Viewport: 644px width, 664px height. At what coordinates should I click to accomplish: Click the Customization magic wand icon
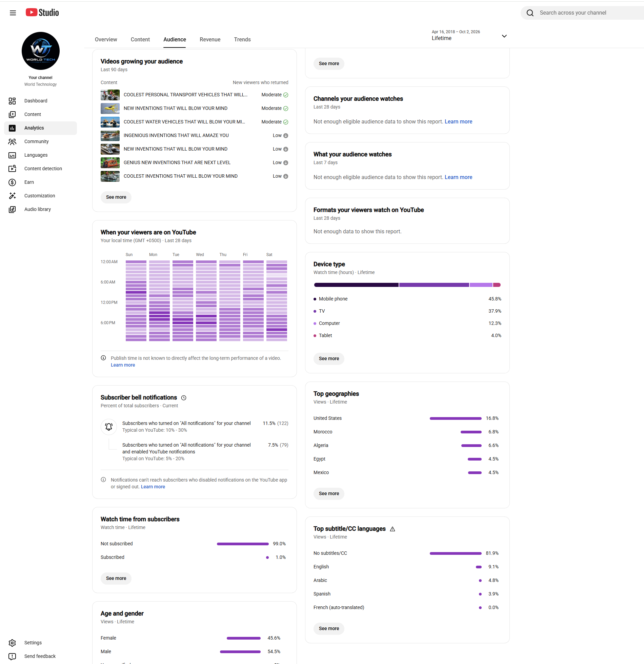(12, 196)
